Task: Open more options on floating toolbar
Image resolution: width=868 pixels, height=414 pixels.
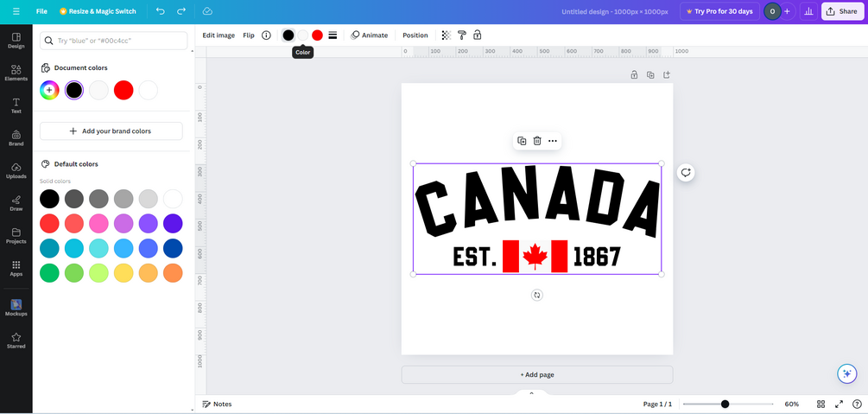Action: pyautogui.click(x=553, y=141)
